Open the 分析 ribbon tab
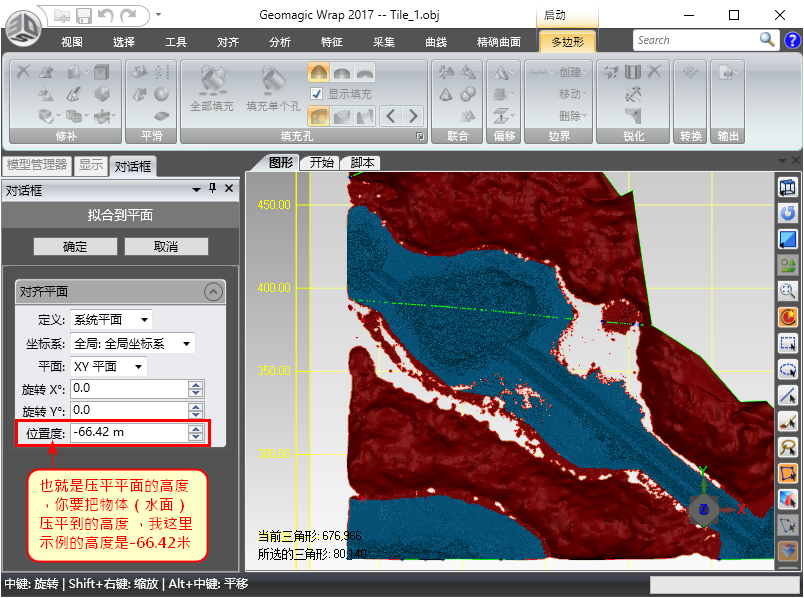804x598 pixels. tap(280, 42)
